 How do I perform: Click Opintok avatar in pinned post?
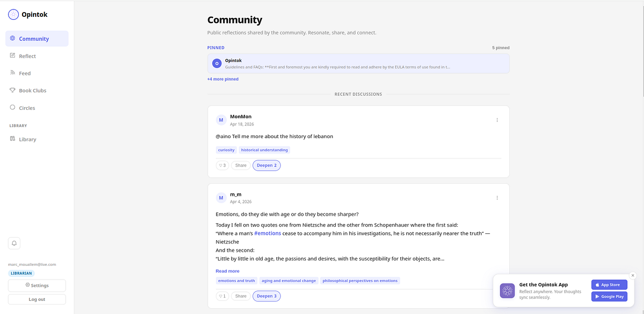(x=217, y=63)
